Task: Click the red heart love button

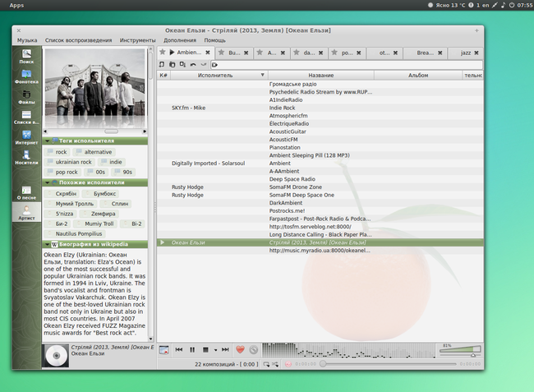Action: coord(240,349)
